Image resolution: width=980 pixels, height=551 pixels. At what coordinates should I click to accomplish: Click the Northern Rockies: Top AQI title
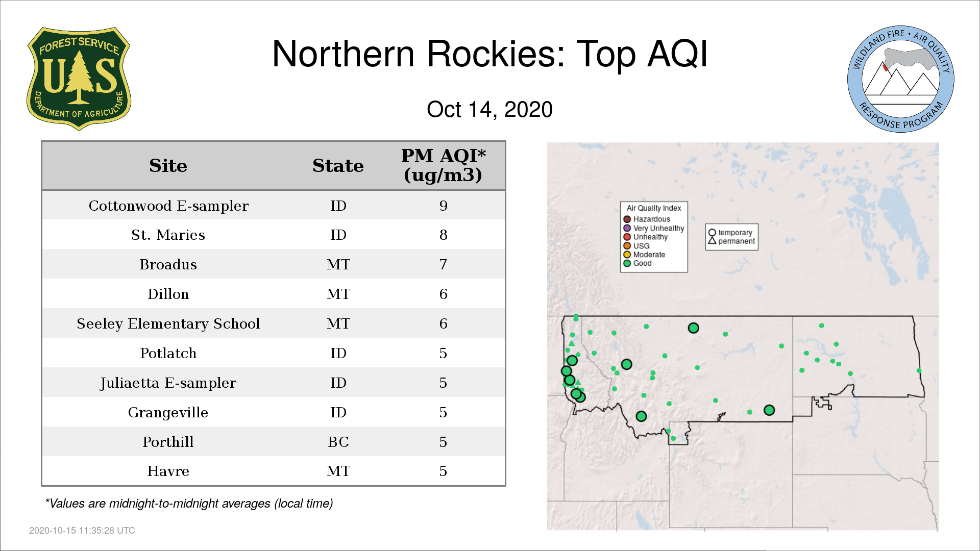[x=490, y=54]
